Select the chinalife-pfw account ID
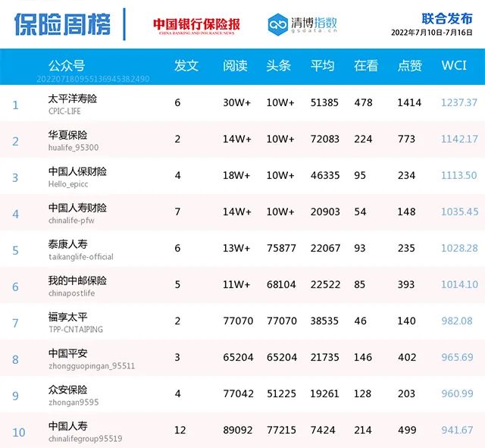The width and height of the screenshot is (485, 448). click(x=71, y=221)
